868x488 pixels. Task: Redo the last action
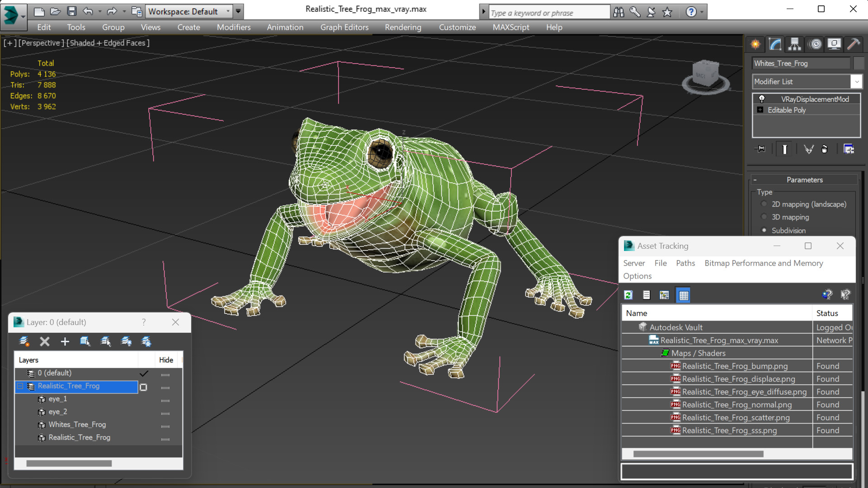(112, 11)
